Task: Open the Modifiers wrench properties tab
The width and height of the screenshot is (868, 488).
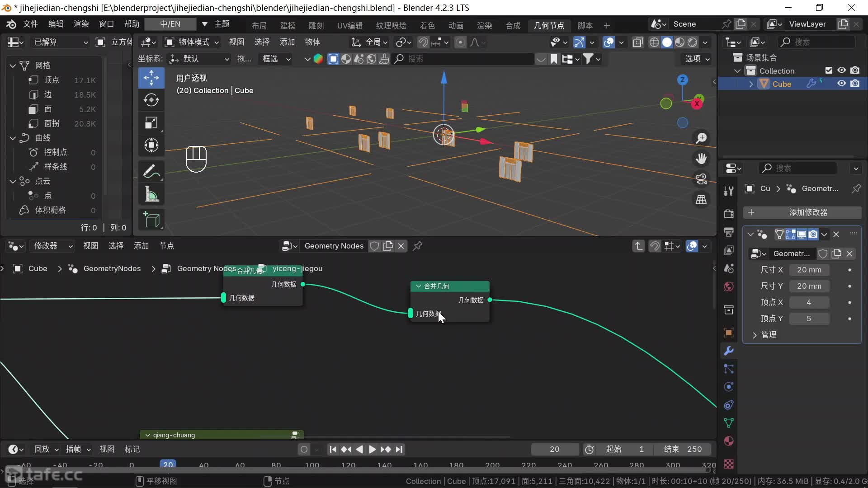Action: tap(728, 351)
